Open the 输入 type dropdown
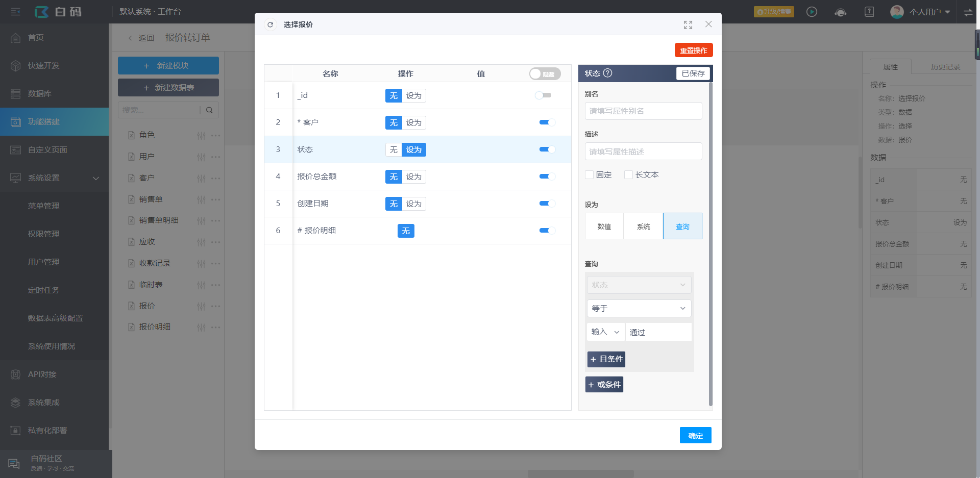 pos(606,332)
